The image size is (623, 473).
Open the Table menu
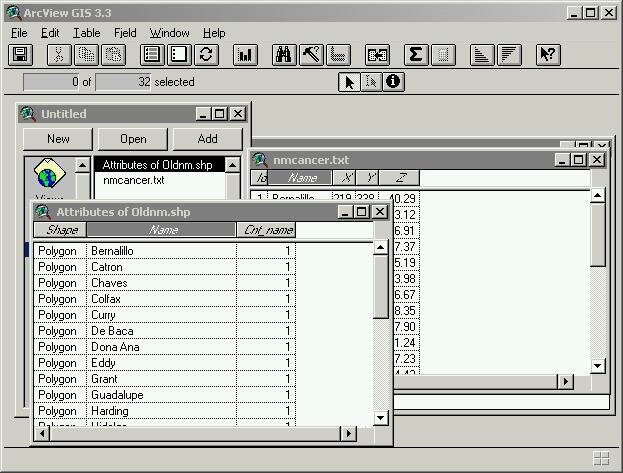point(87,33)
